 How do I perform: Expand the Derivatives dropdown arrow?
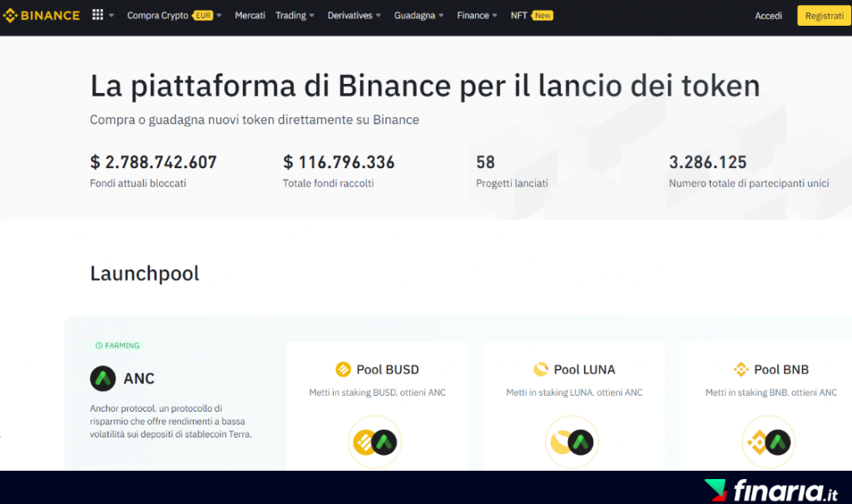[379, 16]
